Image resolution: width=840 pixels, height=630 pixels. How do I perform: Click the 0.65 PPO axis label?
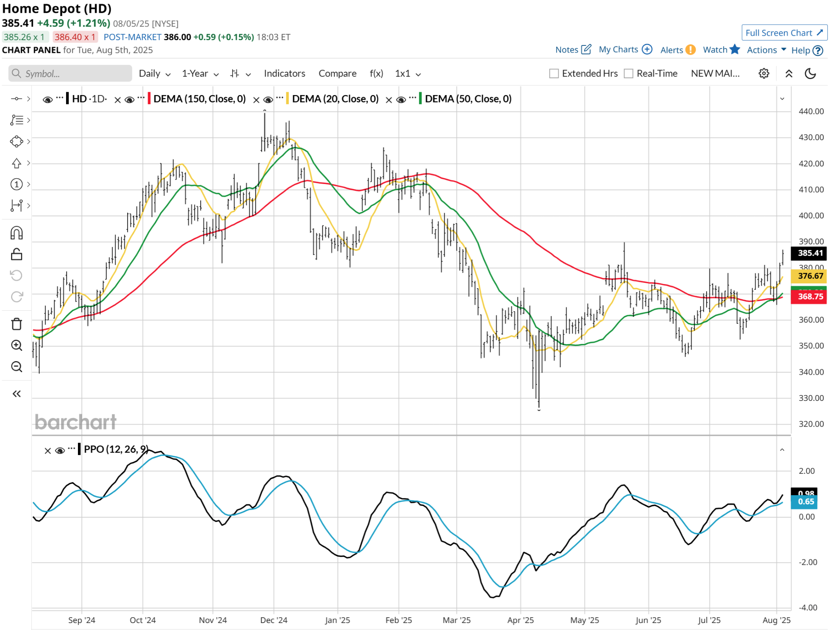[x=804, y=502]
